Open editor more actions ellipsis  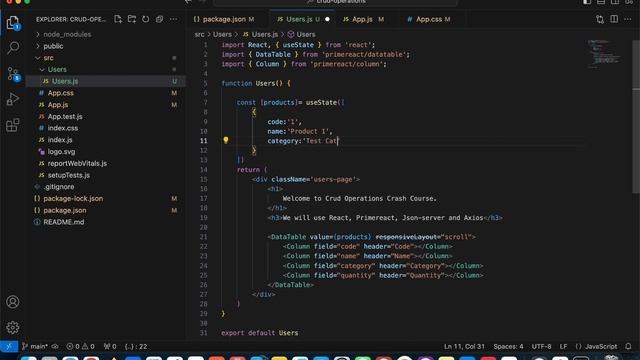pos(628,19)
